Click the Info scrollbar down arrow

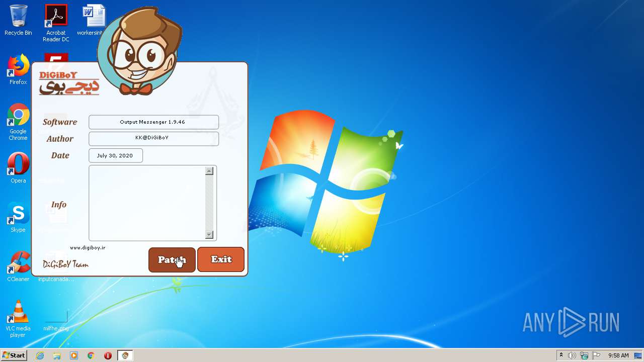(x=209, y=235)
